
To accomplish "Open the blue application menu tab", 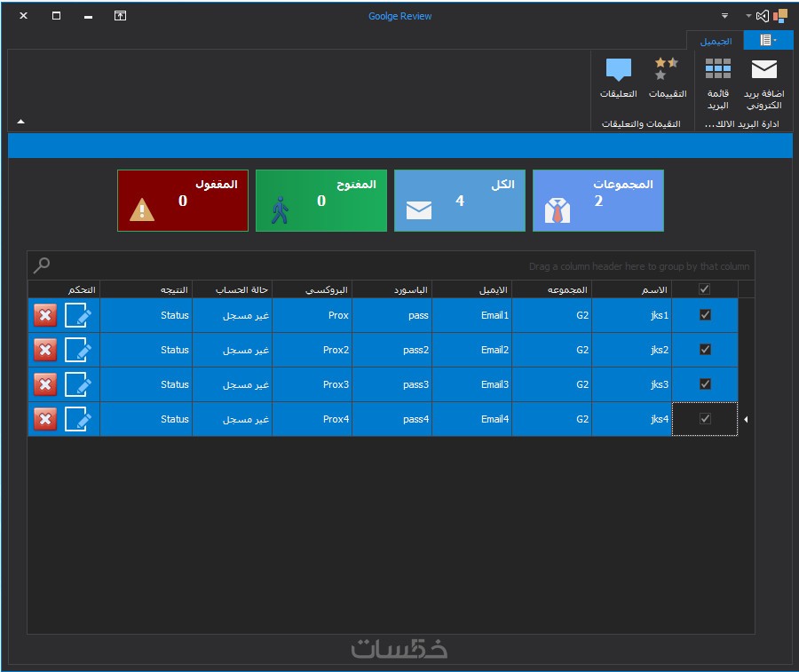I will (768, 40).
